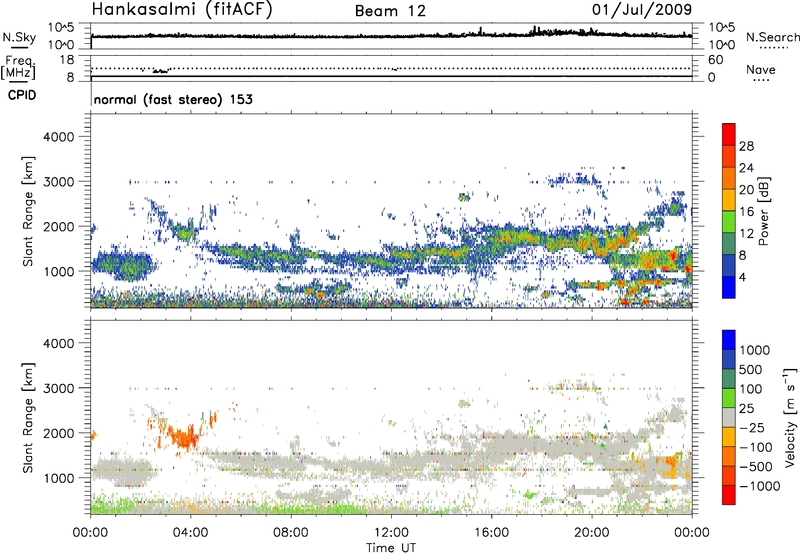Click the '08:00' time tick label
Viewport: 800px width, 554px height.
[291, 533]
